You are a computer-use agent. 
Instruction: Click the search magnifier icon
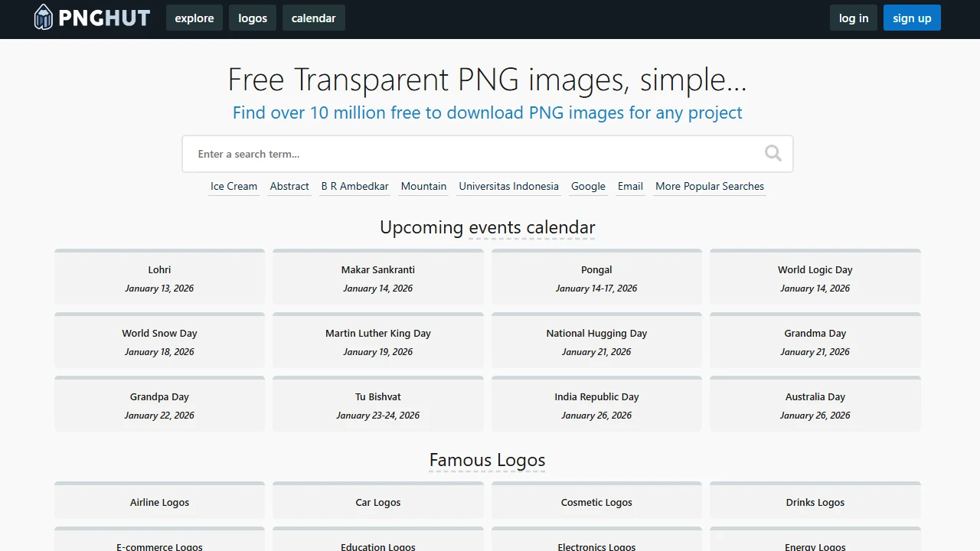point(773,154)
